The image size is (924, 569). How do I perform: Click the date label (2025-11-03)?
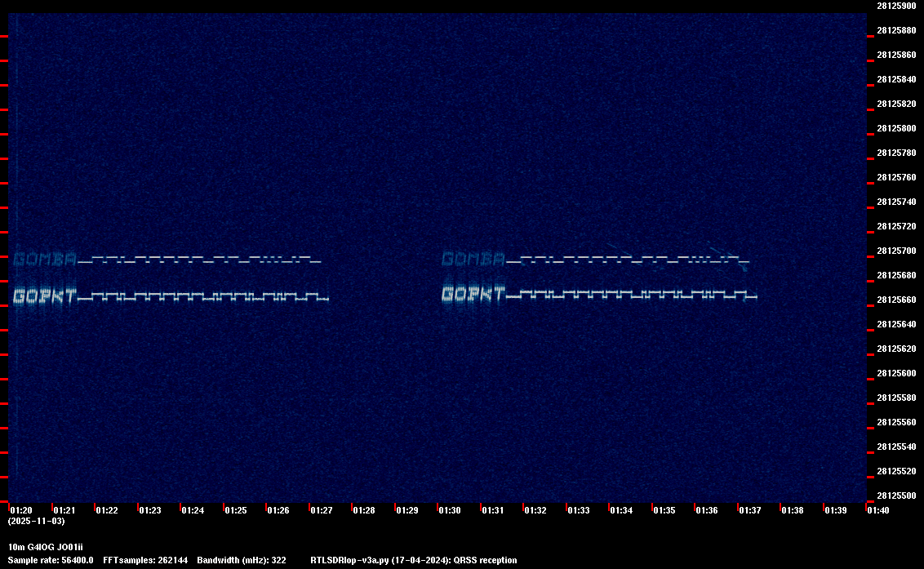tap(37, 521)
